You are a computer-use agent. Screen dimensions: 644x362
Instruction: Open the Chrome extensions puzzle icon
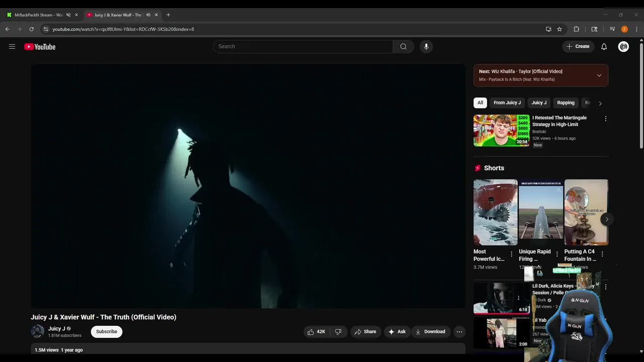click(x=577, y=29)
